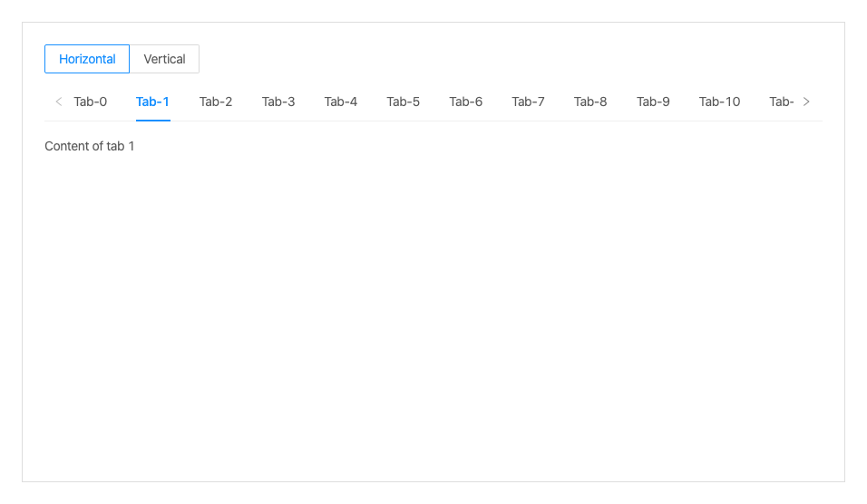867x504 pixels.
Task: Click on Tab-7
Action: 528,102
